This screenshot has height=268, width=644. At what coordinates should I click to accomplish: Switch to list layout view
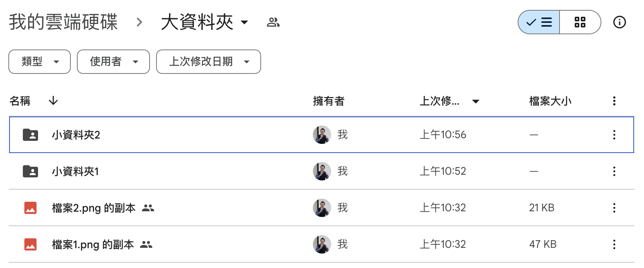pos(539,22)
